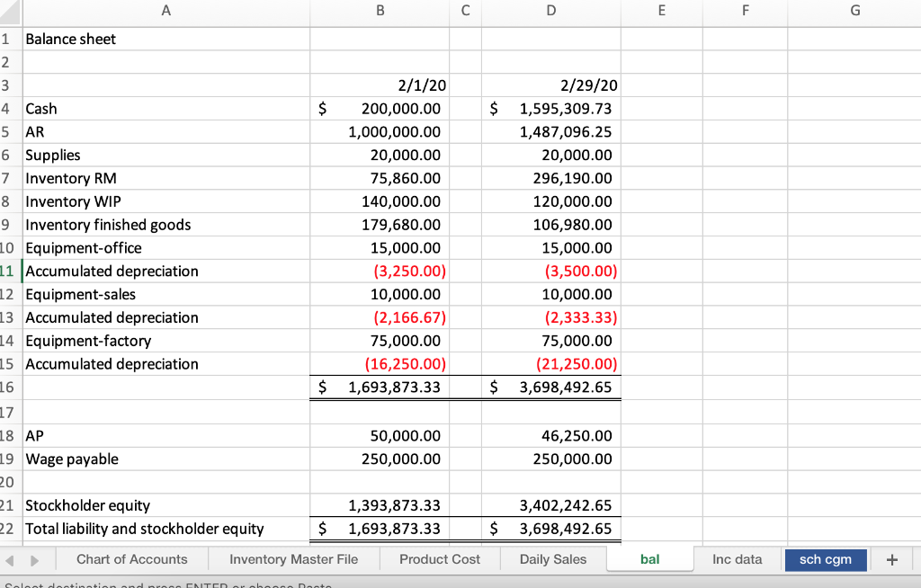Select column B header
Screen dimensions: 921x588
pos(380,11)
